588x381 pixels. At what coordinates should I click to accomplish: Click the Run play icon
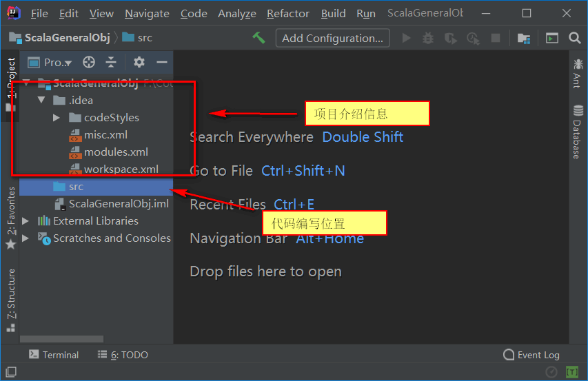click(x=406, y=38)
